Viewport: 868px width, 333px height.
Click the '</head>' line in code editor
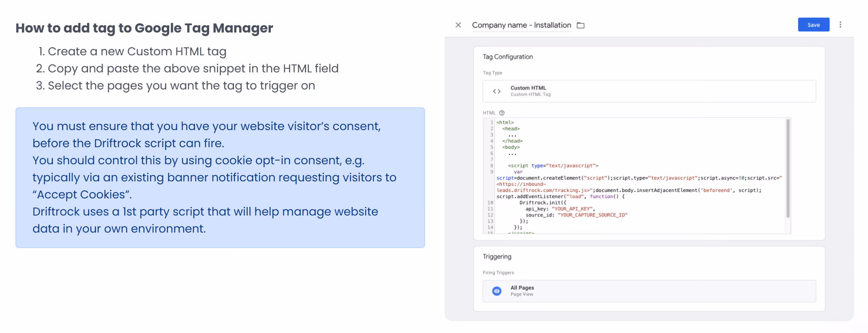[x=512, y=141]
